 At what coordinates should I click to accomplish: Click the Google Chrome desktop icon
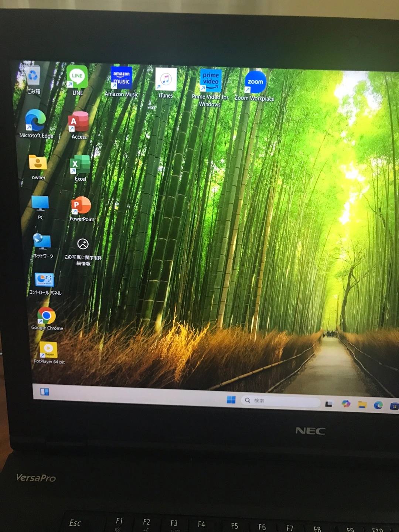(x=47, y=316)
